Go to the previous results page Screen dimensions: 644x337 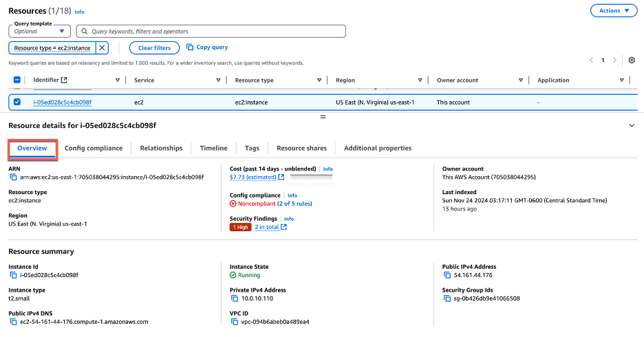pos(592,61)
